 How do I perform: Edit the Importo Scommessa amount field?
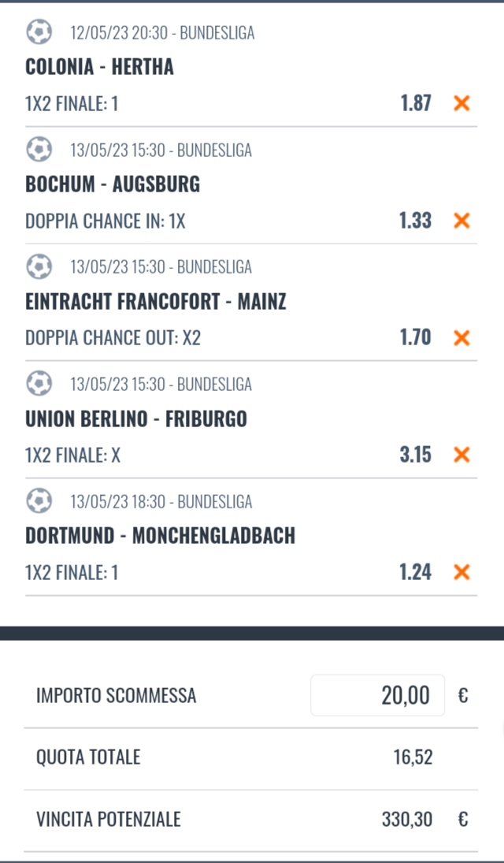[x=378, y=695]
